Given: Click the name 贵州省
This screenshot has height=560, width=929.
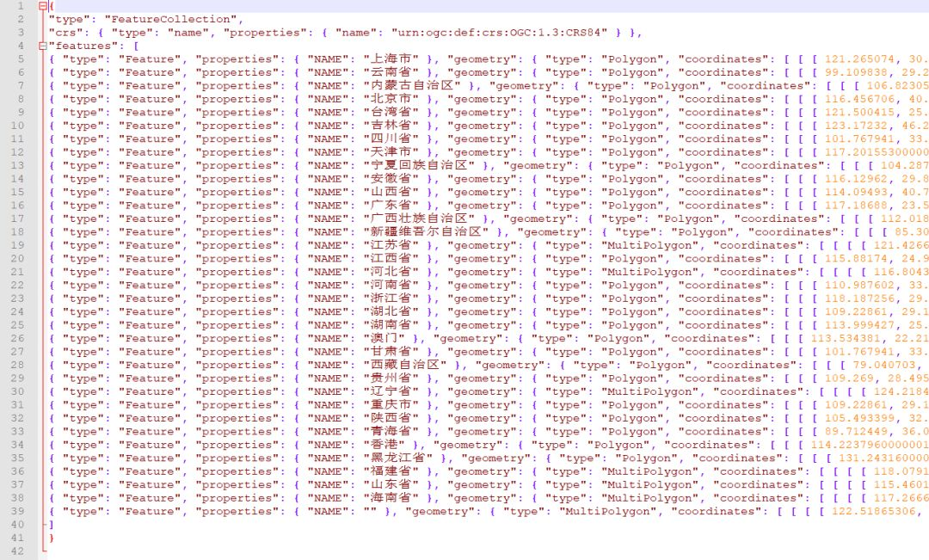Looking at the screenshot, I should pos(391,378).
